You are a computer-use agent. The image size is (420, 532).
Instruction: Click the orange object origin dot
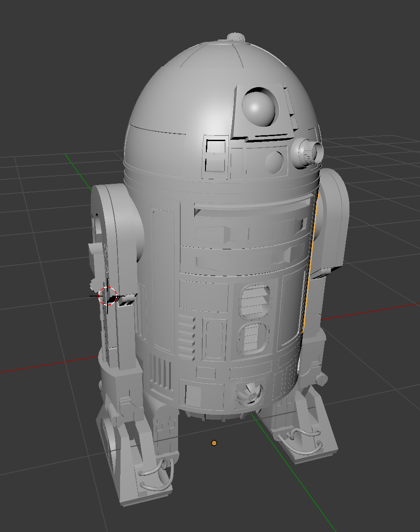point(214,443)
